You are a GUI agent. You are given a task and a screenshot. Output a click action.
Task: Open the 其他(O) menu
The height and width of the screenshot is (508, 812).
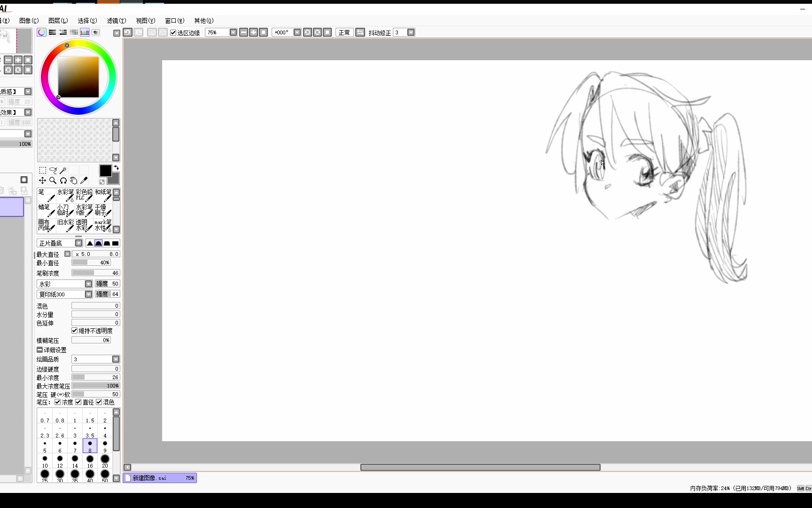(x=203, y=21)
